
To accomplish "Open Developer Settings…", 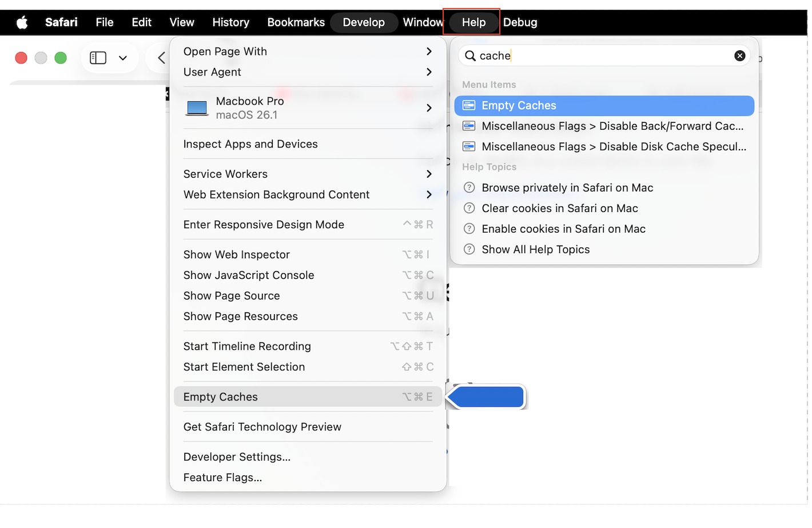I will 308,457.
